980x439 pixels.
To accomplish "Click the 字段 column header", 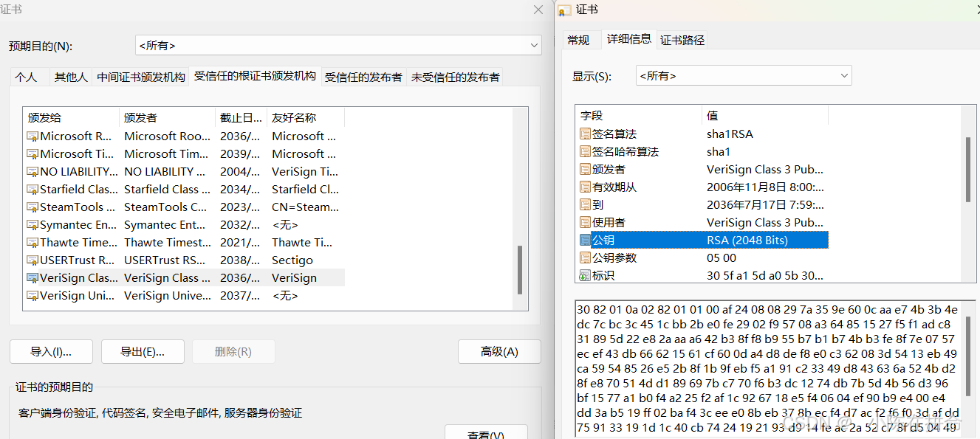I will pos(639,116).
